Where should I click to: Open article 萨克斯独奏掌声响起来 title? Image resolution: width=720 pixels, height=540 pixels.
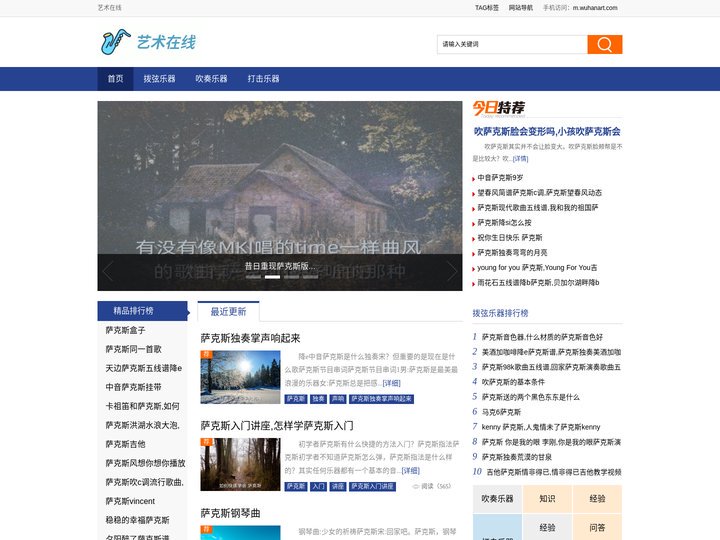pyautogui.click(x=250, y=338)
